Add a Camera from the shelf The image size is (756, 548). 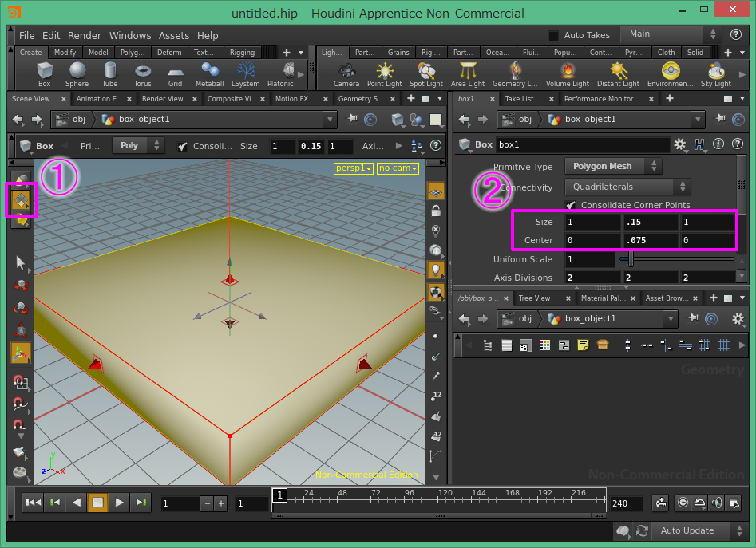346,75
